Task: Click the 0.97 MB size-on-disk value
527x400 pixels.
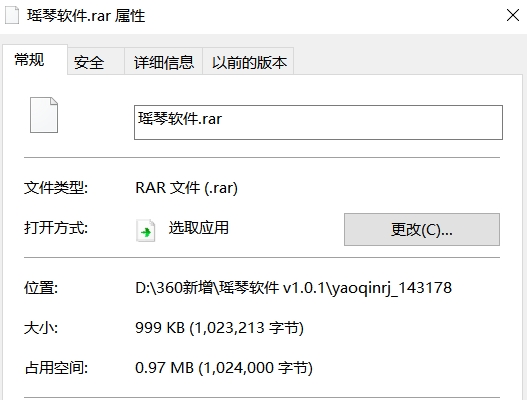Action: tap(224, 368)
